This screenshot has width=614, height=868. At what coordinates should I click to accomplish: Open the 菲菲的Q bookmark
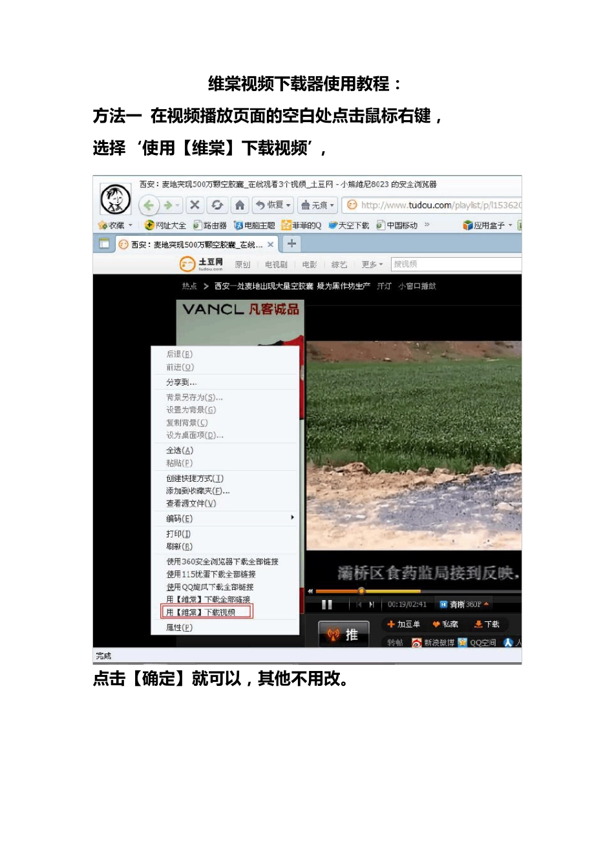301,225
